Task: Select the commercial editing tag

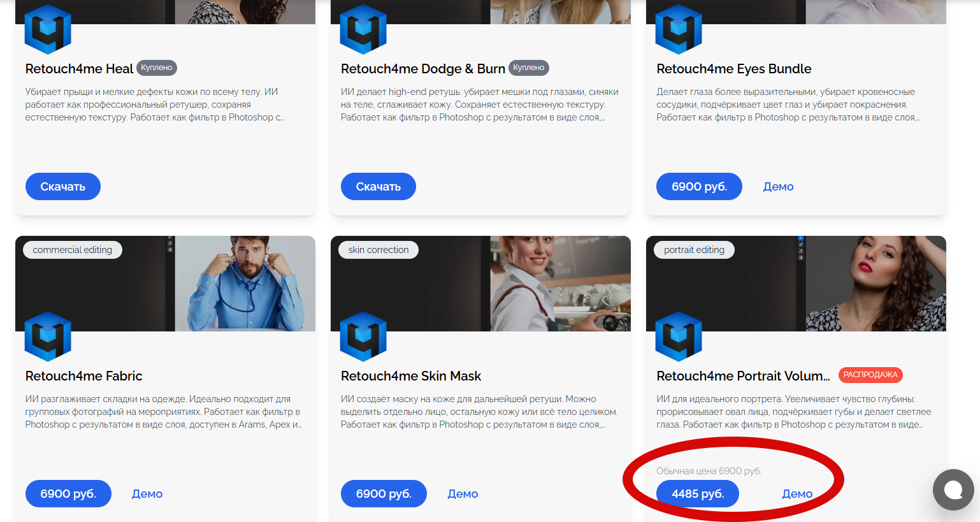Action: [73, 250]
